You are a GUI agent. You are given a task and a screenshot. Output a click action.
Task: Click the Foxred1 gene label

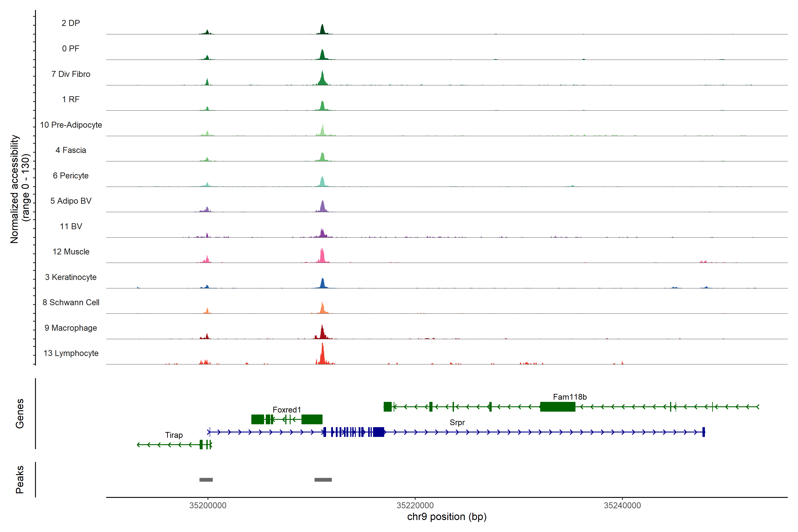(x=287, y=409)
